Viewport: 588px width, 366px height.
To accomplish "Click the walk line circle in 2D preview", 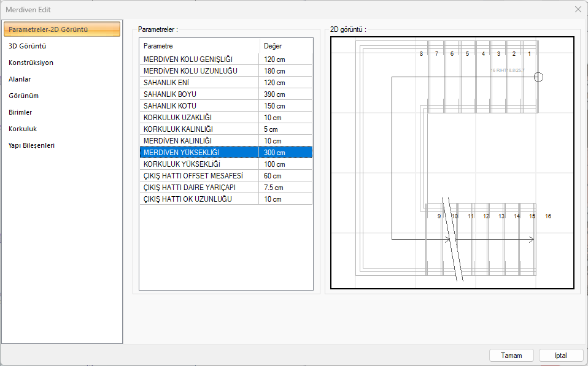I will pos(539,77).
